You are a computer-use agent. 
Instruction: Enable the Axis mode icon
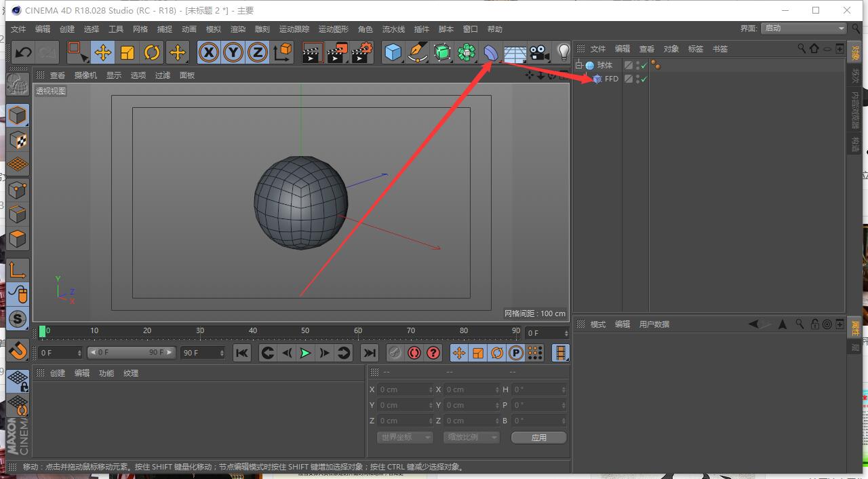click(18, 270)
